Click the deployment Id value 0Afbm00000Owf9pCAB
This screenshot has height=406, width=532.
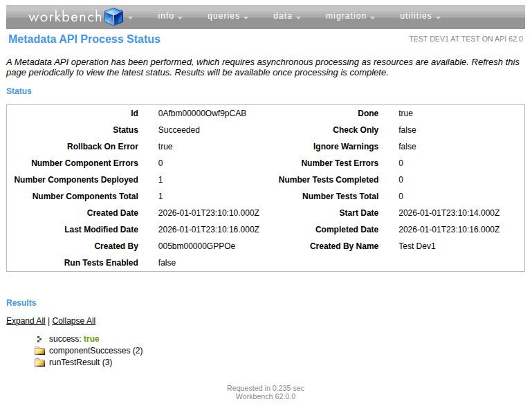[202, 113]
